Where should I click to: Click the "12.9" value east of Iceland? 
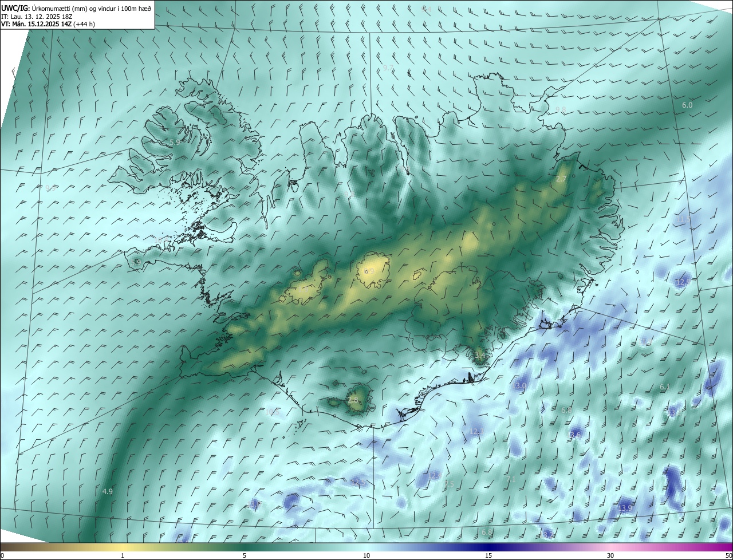pyautogui.click(x=683, y=282)
